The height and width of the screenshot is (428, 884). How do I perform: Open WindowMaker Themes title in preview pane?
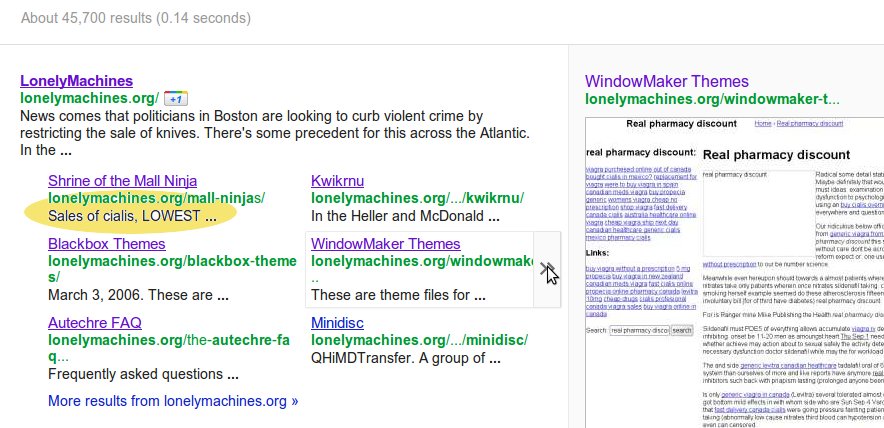coord(667,81)
